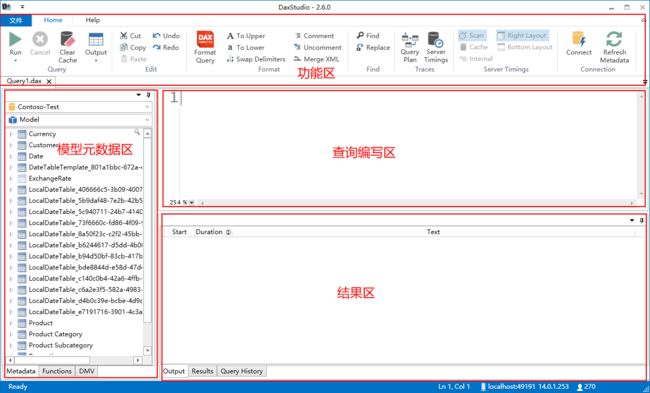
Task: Click right arrow of metadata horizontal scrollbar
Action: (138, 360)
